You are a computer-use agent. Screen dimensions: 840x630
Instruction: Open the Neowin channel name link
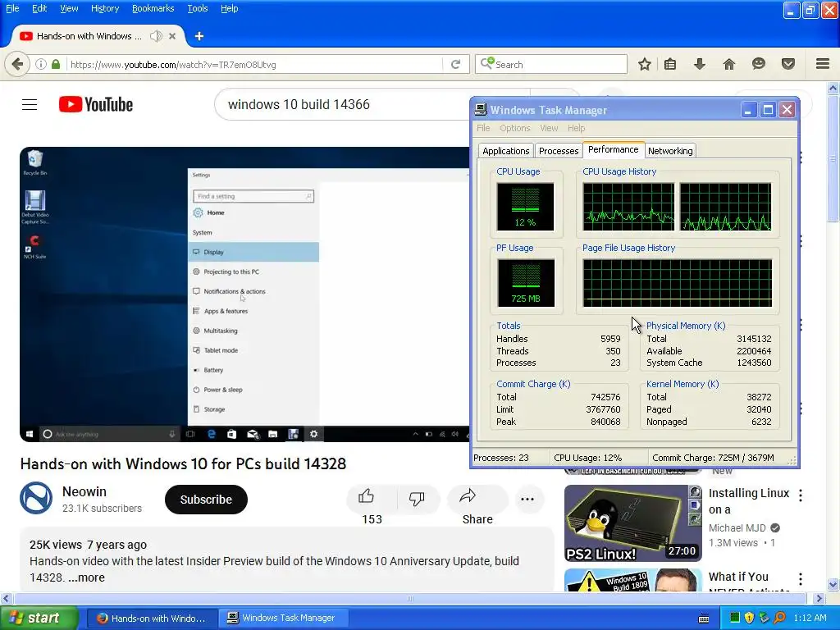click(84, 491)
